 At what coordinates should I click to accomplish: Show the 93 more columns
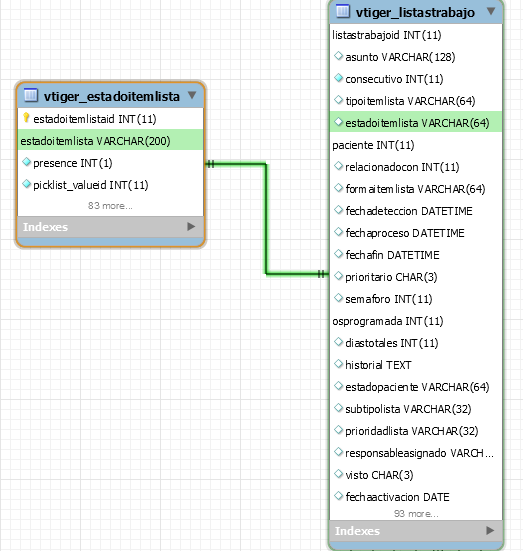pyautogui.click(x=416, y=514)
